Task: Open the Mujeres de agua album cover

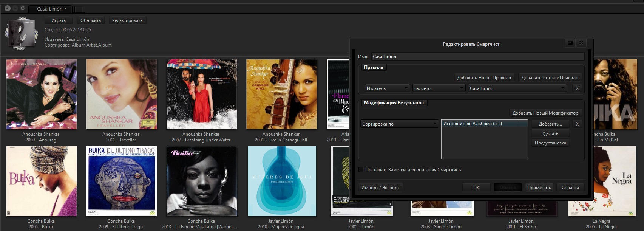Action: click(281, 181)
